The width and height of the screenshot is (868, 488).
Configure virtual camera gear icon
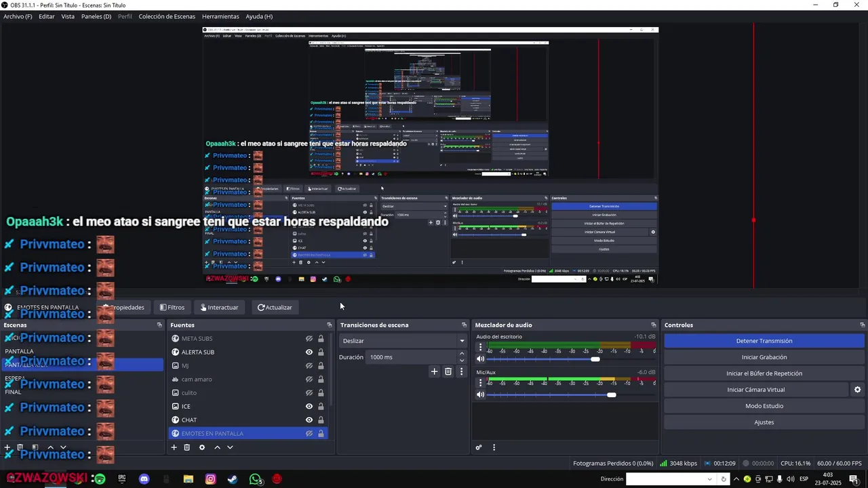[857, 390]
